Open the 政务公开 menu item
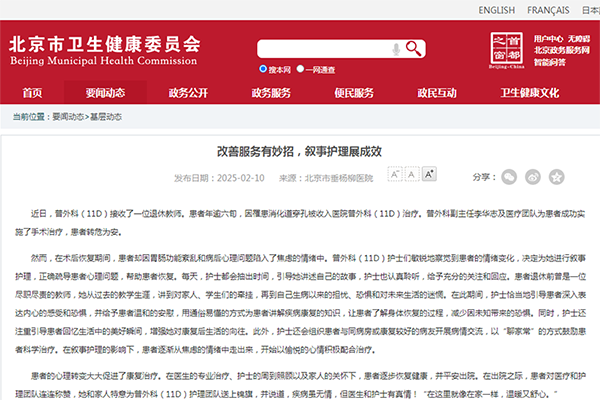 [x=188, y=93]
